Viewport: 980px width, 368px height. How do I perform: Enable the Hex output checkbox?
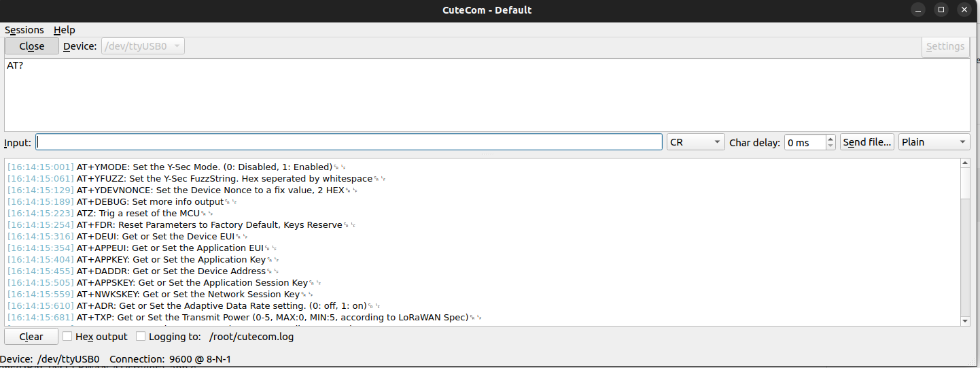67,336
